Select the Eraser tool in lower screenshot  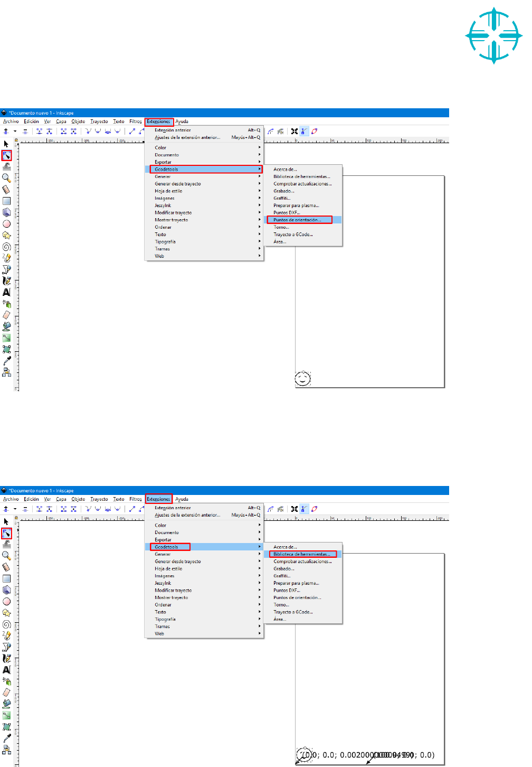[6, 693]
